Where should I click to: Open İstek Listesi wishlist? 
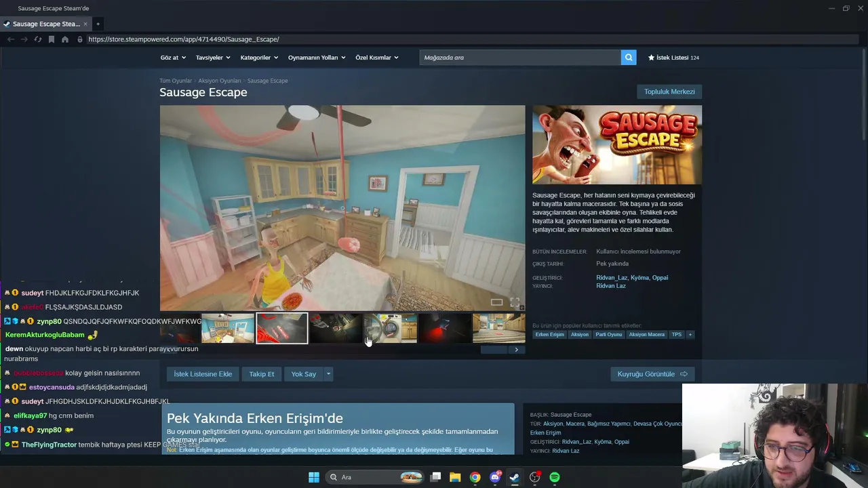[x=673, y=58]
